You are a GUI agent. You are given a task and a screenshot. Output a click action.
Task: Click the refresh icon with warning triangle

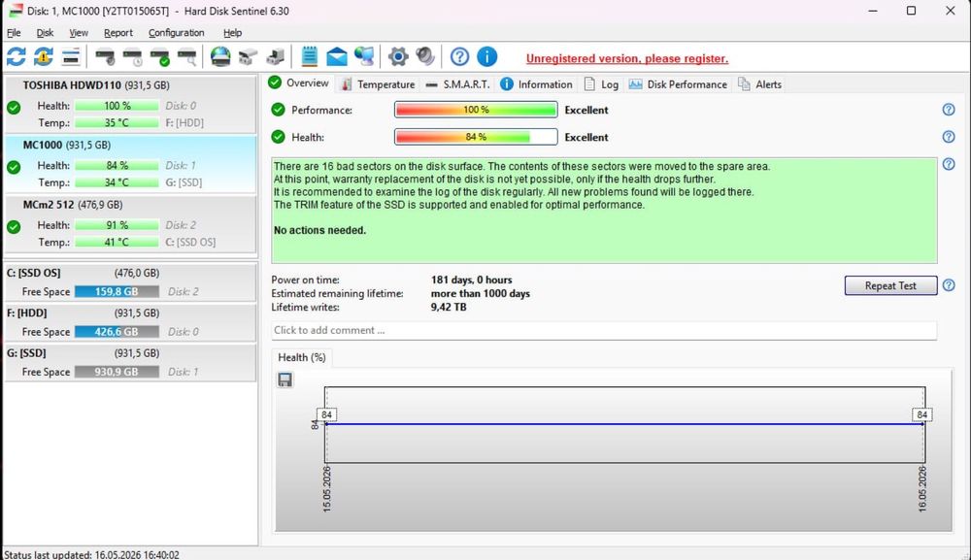coord(44,57)
